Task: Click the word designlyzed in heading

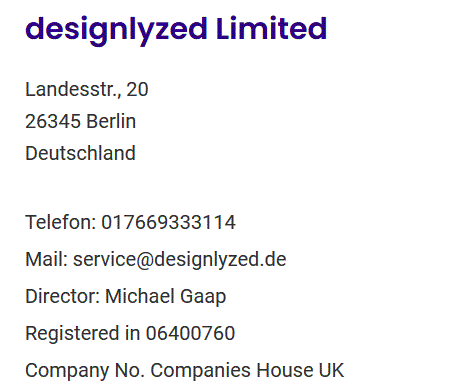Action: click(x=116, y=30)
